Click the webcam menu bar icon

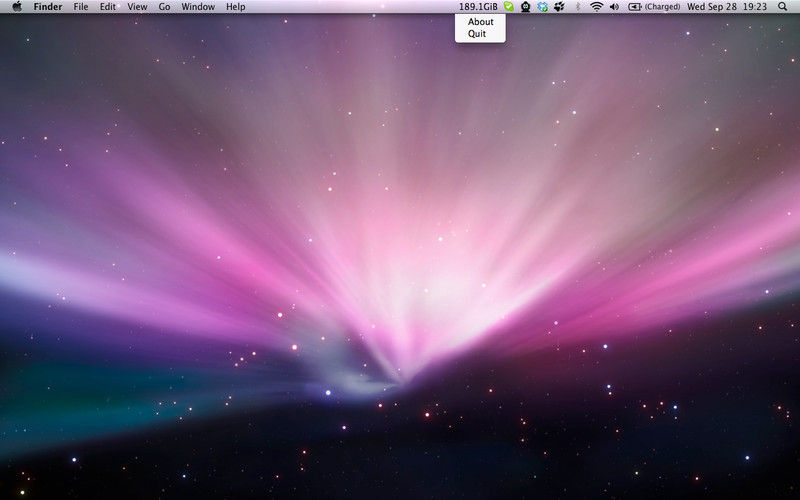coord(526,7)
